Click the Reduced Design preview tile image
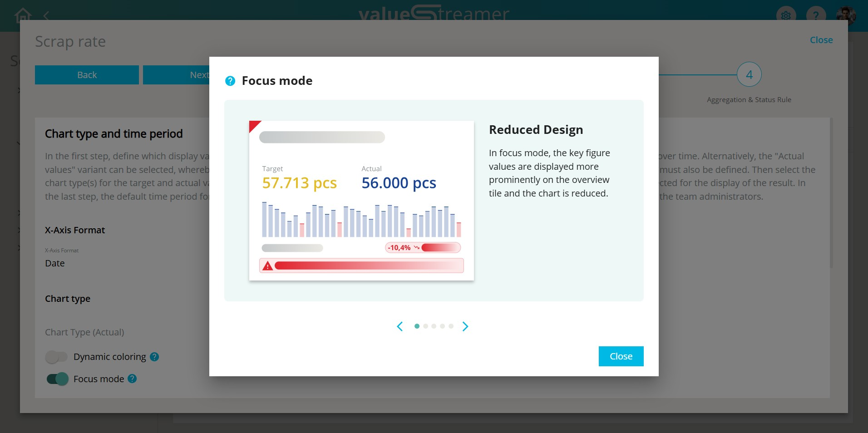Screen dimensions: 868x433 click(361, 200)
